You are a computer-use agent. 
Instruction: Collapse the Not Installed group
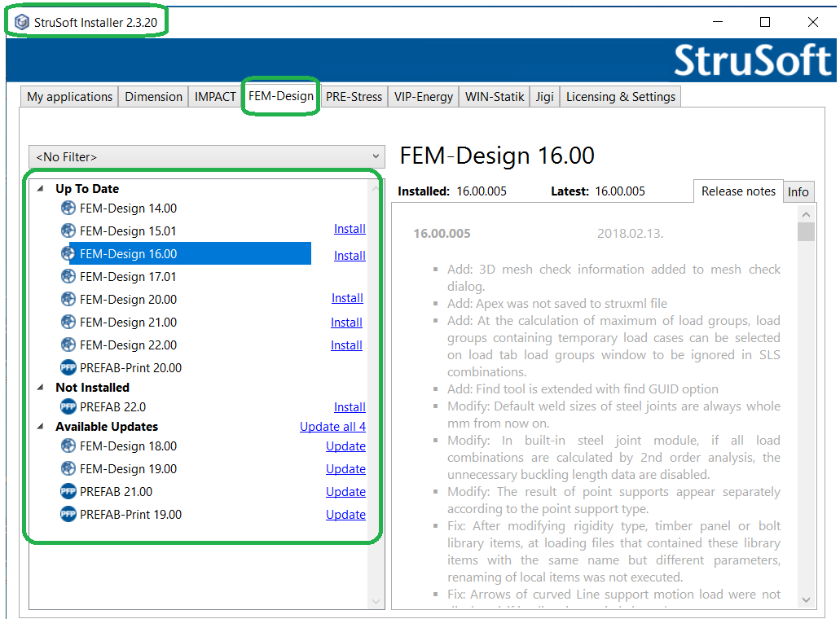click(41, 387)
